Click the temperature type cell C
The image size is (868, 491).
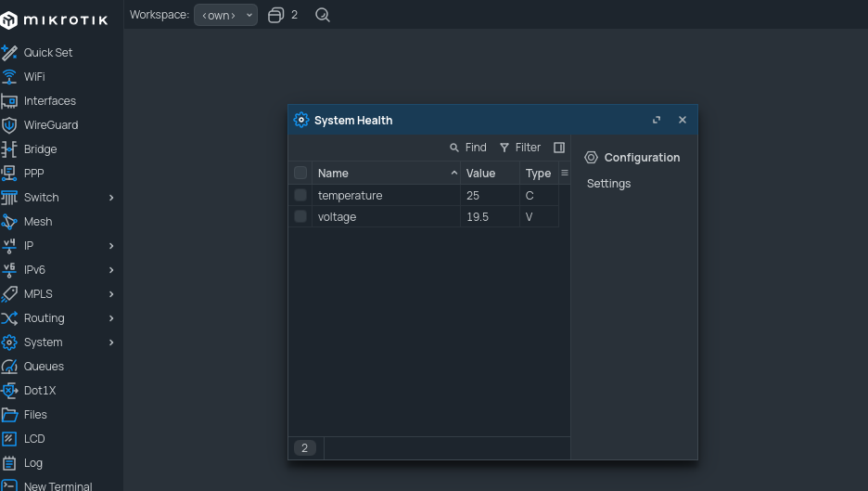tap(539, 195)
